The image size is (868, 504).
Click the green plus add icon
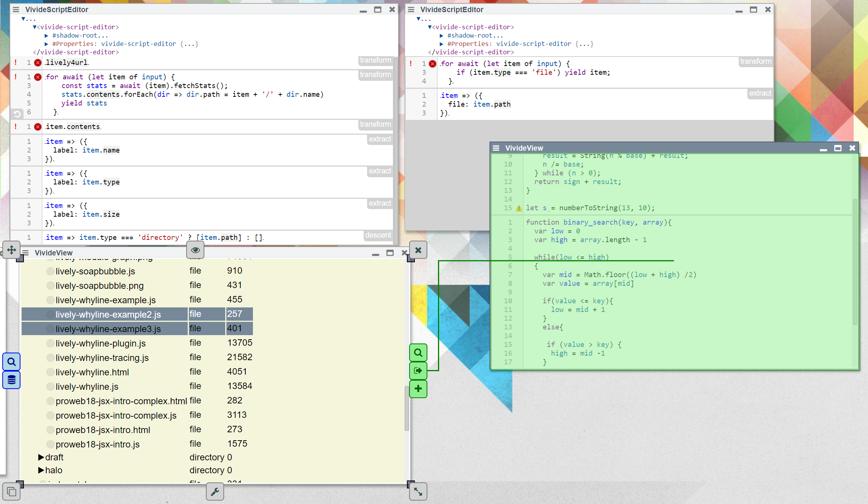click(418, 389)
